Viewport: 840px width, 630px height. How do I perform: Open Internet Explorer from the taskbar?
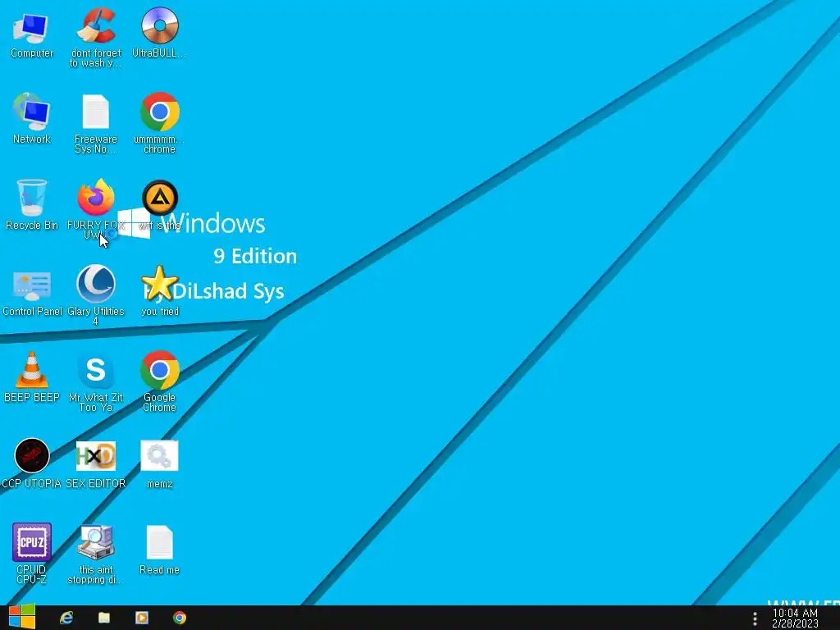[66, 618]
